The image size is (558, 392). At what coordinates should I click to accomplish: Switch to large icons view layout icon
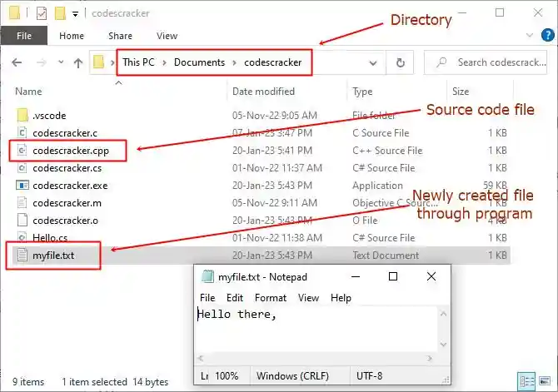coord(545,382)
